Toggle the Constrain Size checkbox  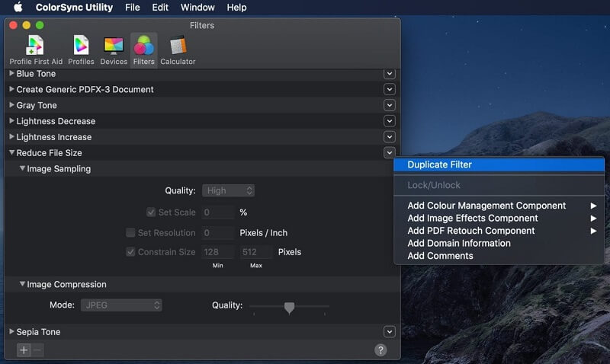click(x=131, y=252)
